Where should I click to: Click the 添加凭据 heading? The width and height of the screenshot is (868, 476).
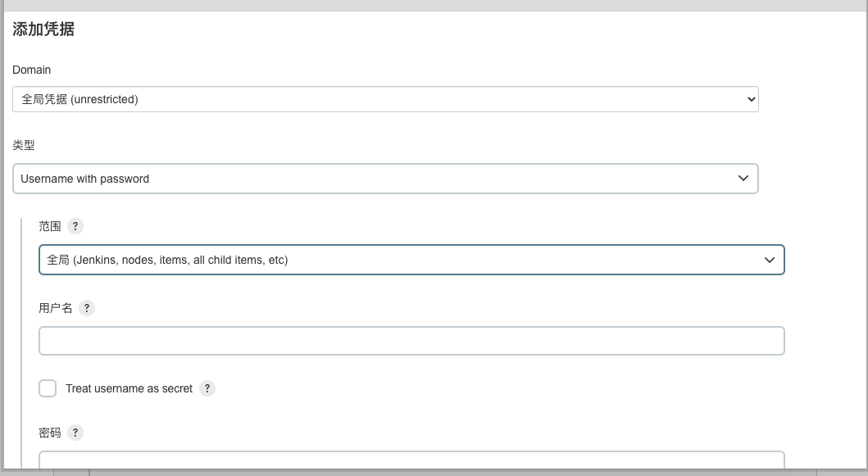coord(43,29)
